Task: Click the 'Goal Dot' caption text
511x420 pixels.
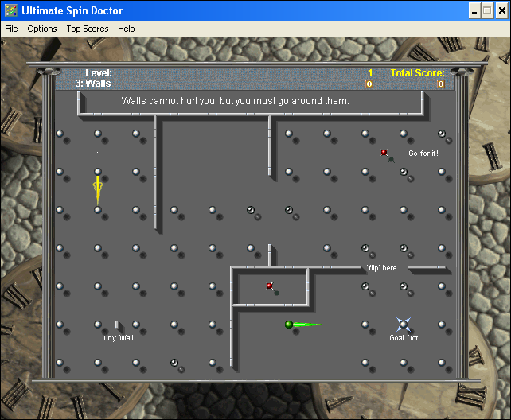Action: pos(404,338)
